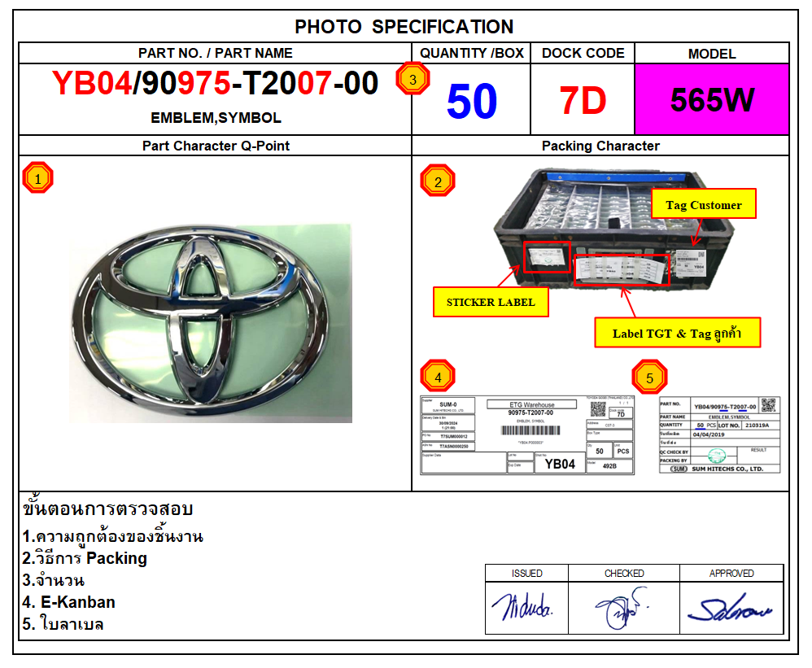Click the T7ASN0000250 ASN number
The width and height of the screenshot is (812, 668).
tap(454, 447)
